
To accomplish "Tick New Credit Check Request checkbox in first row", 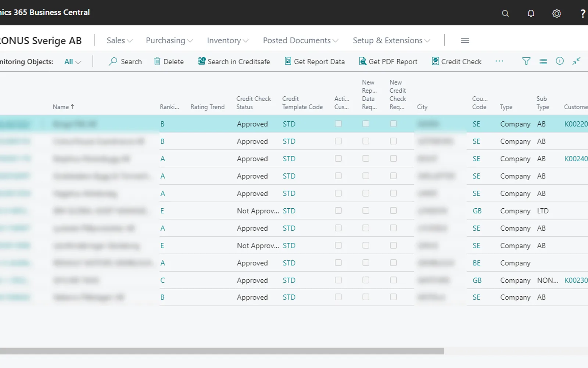I will pyautogui.click(x=393, y=124).
